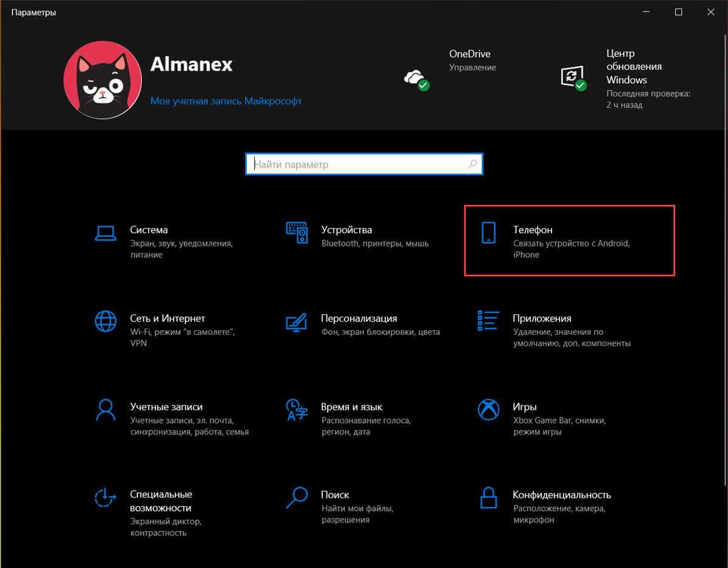Select the Network & Internet globe icon

click(x=106, y=321)
